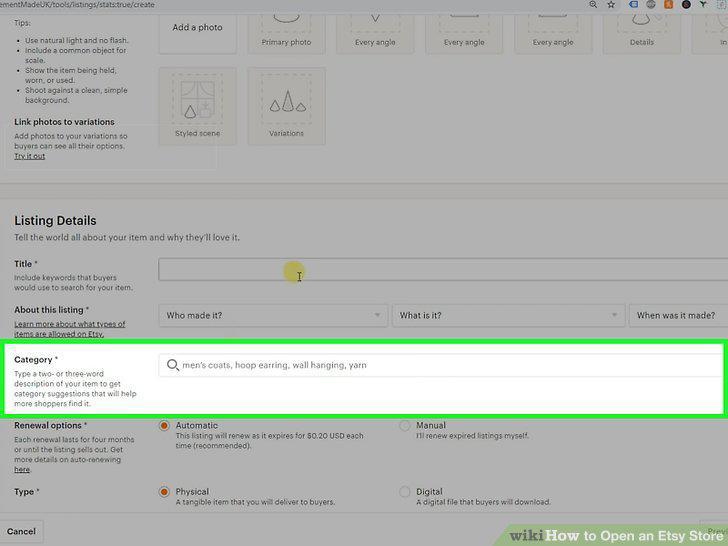Screen dimensions: 728x546
Task: Click the Cancel button
Action: (21, 531)
